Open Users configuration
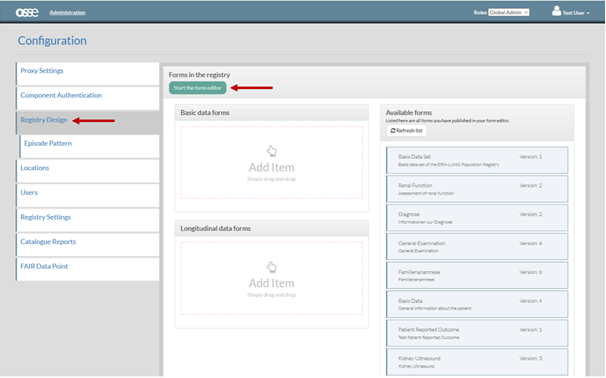This screenshot has width=606, height=378. (87, 196)
